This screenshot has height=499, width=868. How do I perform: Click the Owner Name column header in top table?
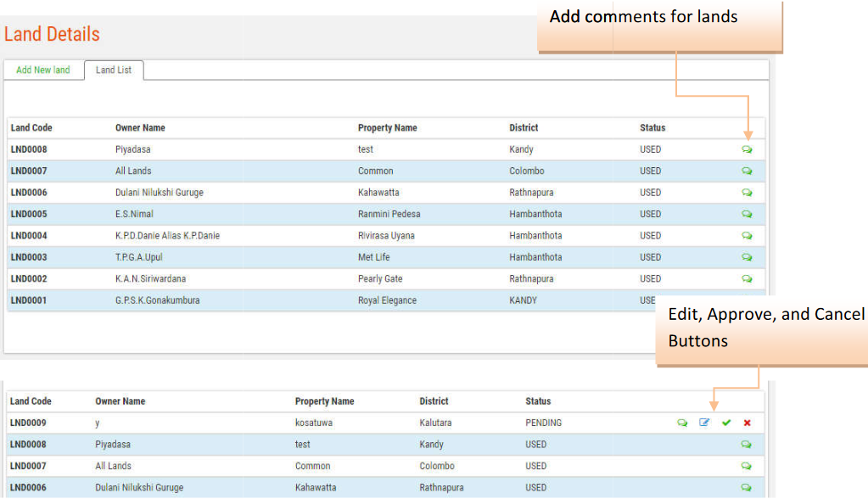(140, 128)
